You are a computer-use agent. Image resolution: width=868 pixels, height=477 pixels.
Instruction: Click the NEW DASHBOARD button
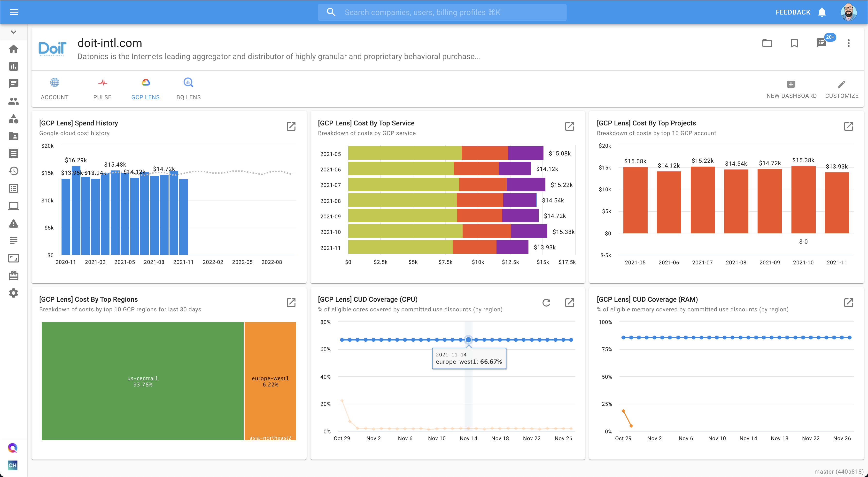pos(791,89)
